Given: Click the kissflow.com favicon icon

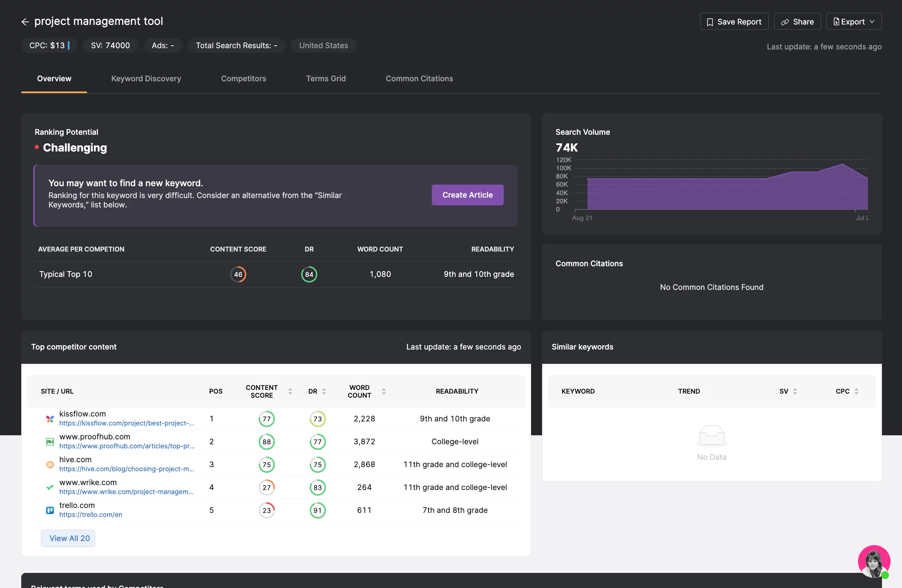Looking at the screenshot, I should tap(49, 419).
